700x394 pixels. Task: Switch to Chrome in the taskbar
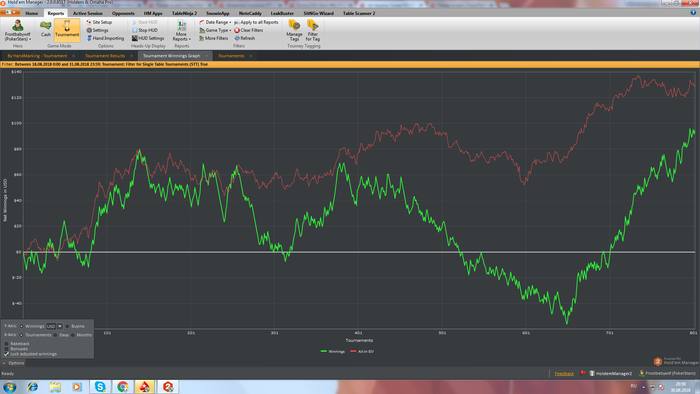tap(122, 386)
